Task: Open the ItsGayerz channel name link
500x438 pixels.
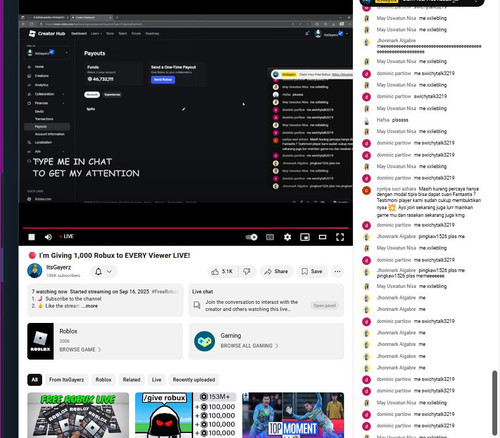Action: (59, 267)
